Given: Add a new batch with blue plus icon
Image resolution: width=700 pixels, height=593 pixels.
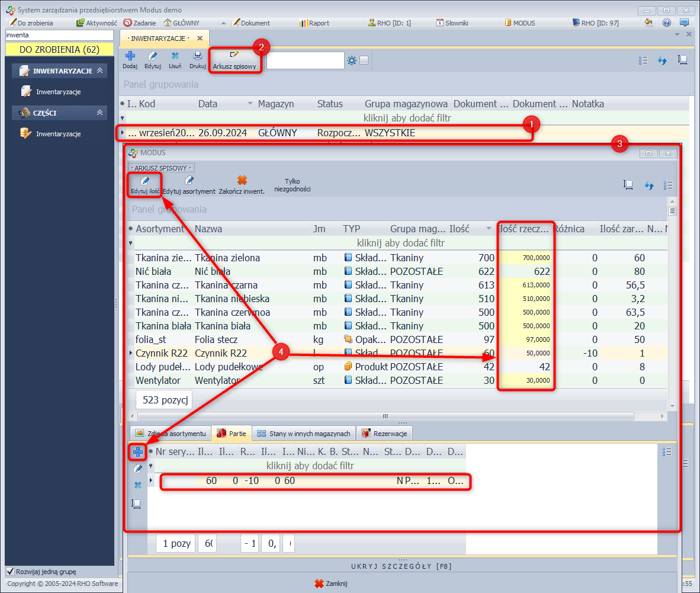Looking at the screenshot, I should tap(138, 453).
